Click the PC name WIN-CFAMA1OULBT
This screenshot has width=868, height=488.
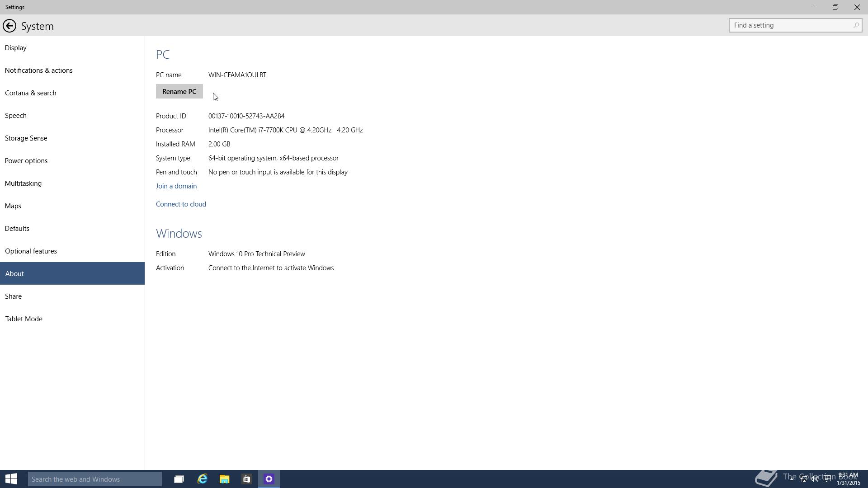(x=237, y=75)
